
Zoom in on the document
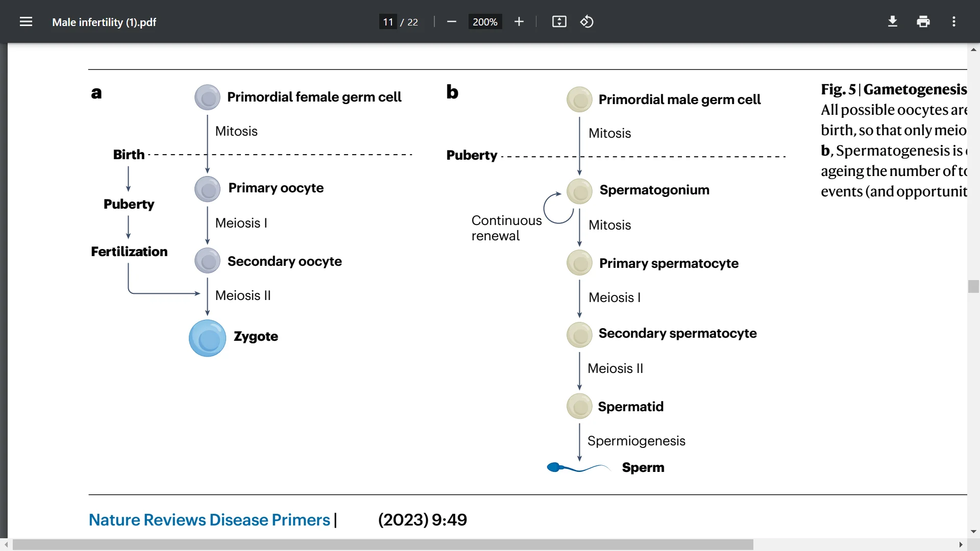point(519,21)
